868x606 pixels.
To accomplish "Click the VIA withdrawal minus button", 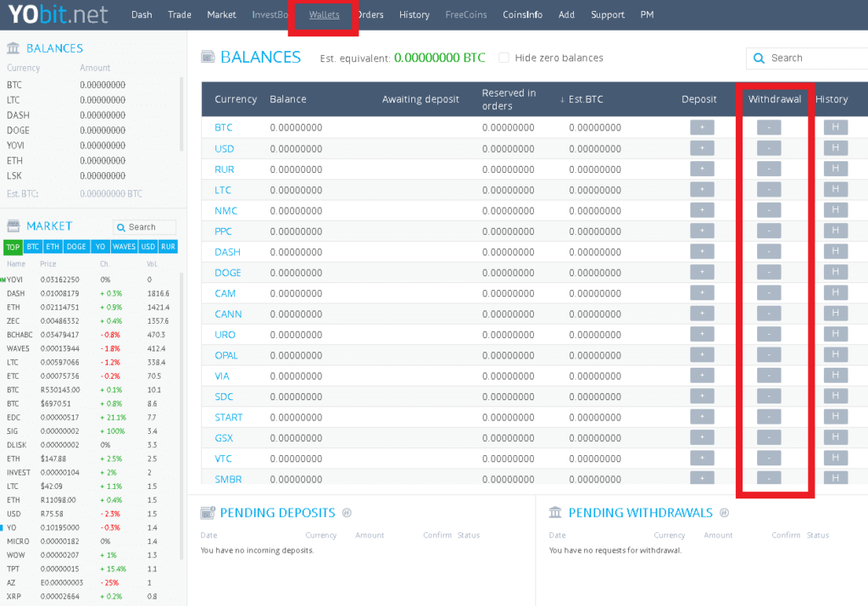I will click(769, 375).
